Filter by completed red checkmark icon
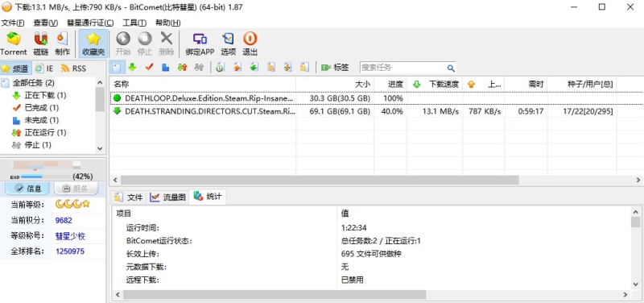Viewport: 644px width, 303px height. tap(149, 68)
